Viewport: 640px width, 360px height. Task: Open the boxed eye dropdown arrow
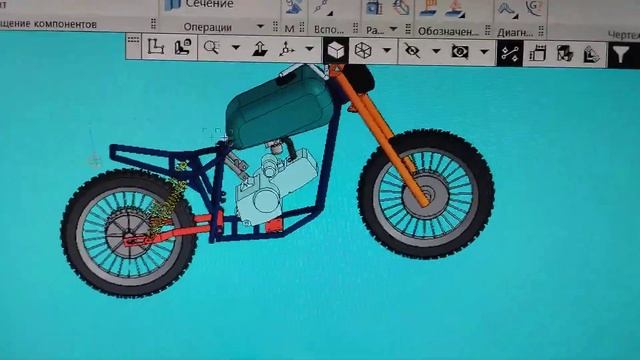[x=484, y=52]
